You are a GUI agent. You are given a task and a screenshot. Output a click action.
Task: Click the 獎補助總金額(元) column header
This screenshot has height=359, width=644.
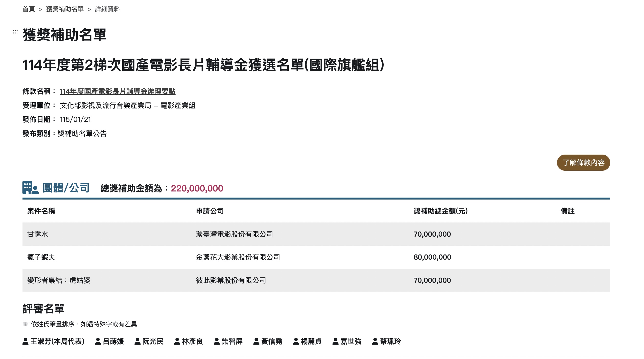pos(441,211)
